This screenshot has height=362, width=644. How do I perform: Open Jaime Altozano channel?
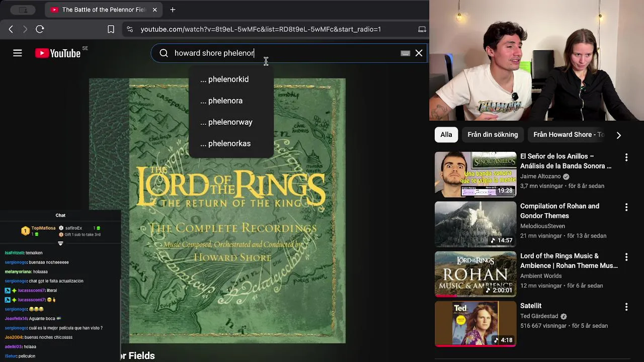point(540,176)
